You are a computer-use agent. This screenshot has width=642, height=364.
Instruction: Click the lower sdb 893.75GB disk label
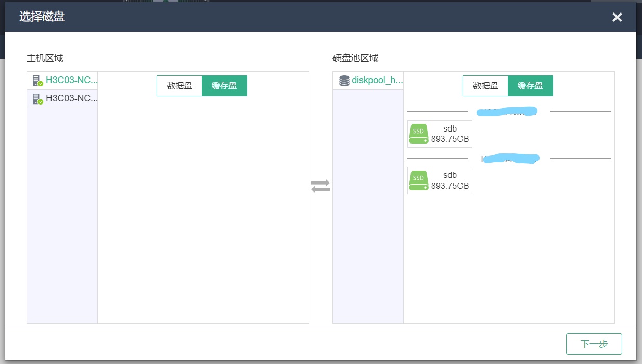click(450, 181)
